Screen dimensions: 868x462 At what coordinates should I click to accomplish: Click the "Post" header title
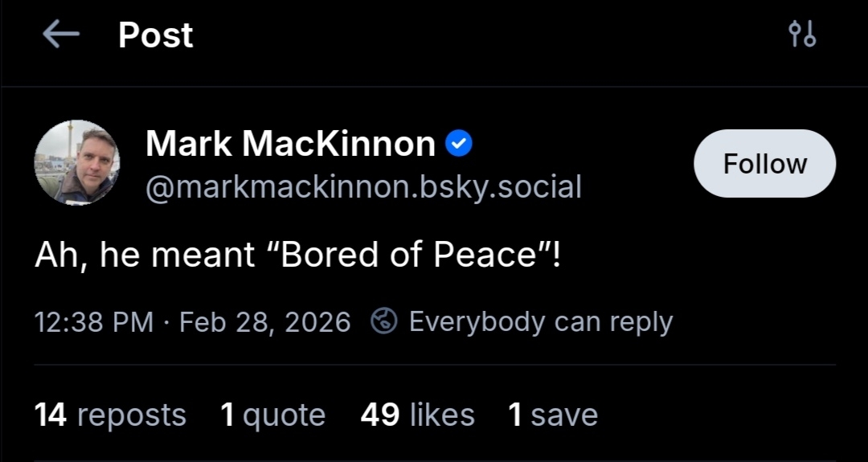(156, 35)
